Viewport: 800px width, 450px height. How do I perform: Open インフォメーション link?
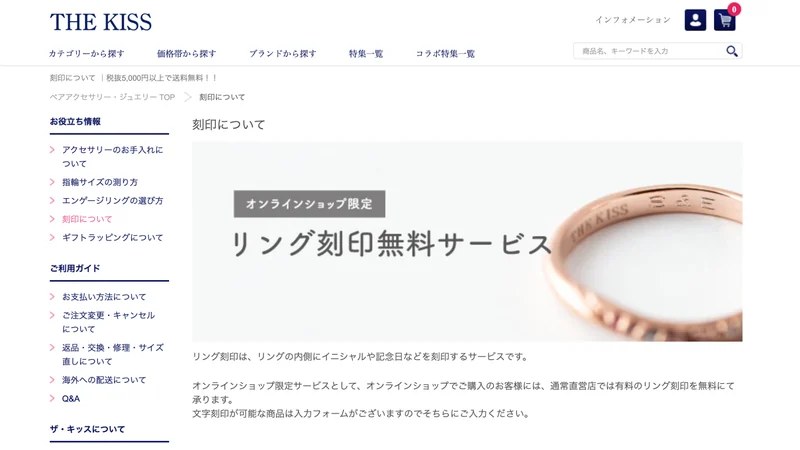point(633,20)
